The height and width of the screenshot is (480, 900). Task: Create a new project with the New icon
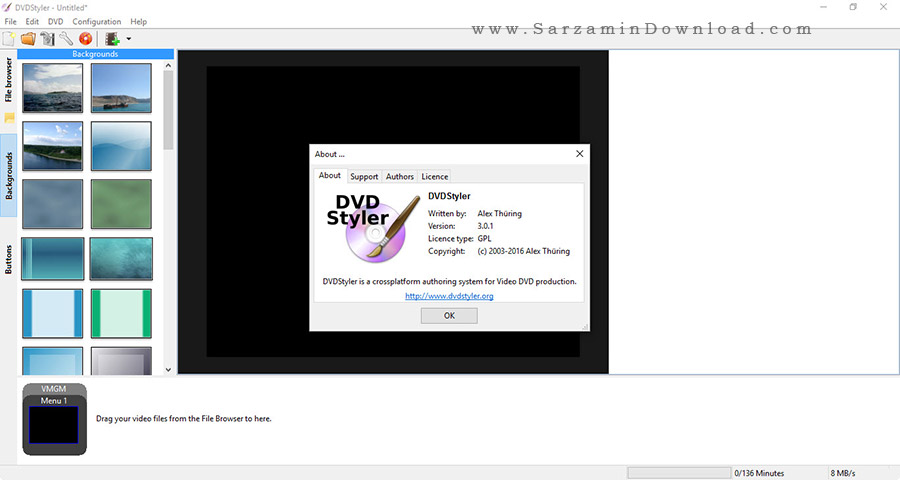click(9, 39)
